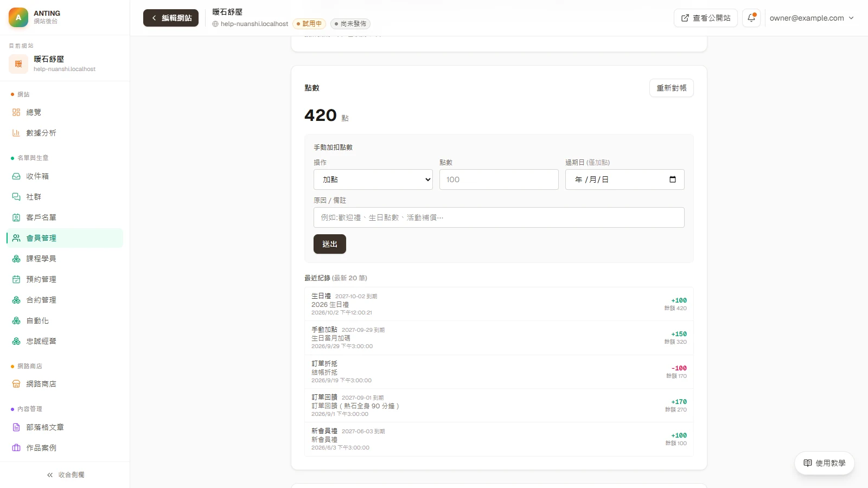868x488 pixels.
Task: Expand owner@example.com account menu
Action: click(x=812, y=18)
